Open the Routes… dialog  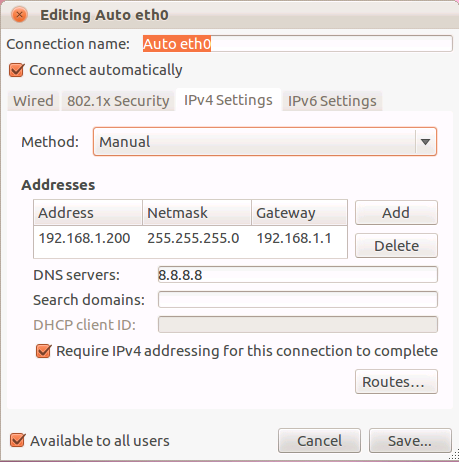click(396, 382)
